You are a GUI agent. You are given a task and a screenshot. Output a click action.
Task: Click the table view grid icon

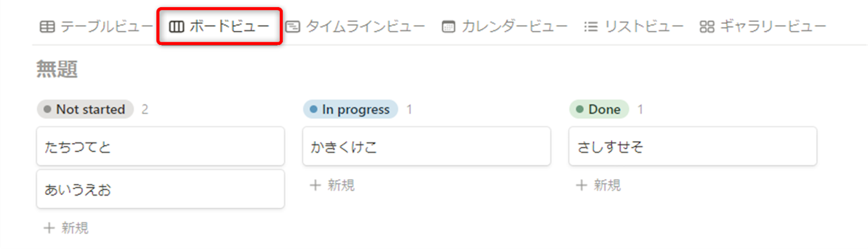(47, 27)
